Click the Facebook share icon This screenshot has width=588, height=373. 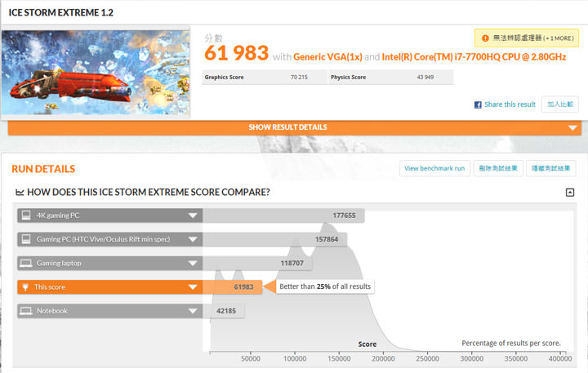478,104
